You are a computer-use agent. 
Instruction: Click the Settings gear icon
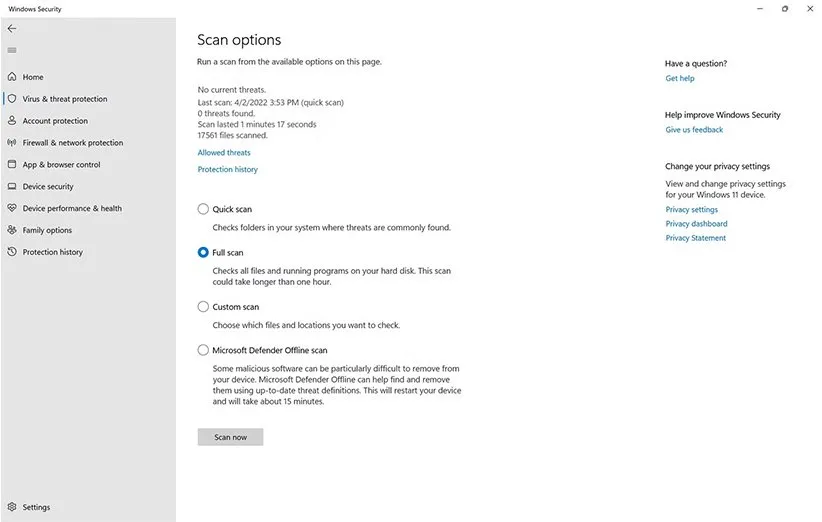(12, 507)
